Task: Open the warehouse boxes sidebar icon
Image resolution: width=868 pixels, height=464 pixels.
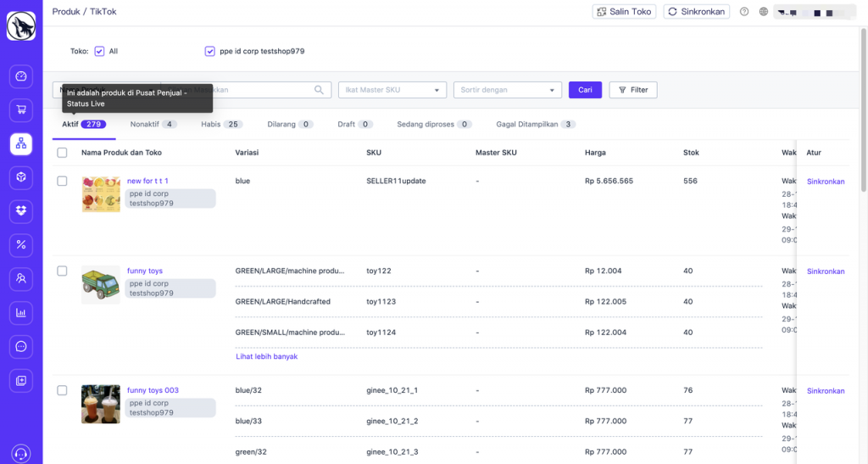Action: pyautogui.click(x=21, y=211)
